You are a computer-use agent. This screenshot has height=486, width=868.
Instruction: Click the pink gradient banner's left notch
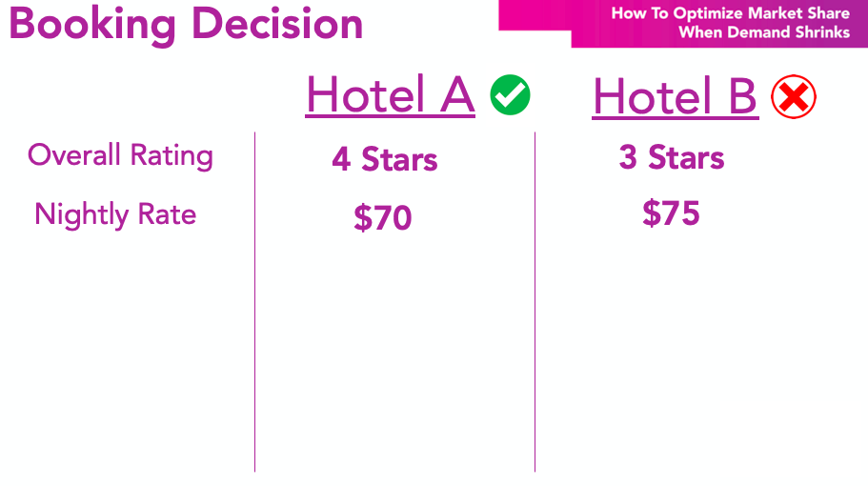535,15
